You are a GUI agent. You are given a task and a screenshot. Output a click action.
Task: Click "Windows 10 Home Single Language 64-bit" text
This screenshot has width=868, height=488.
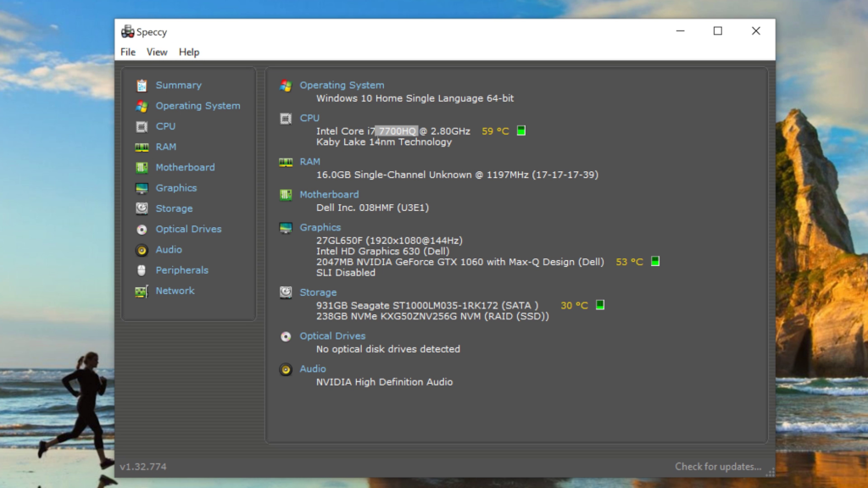click(415, 98)
